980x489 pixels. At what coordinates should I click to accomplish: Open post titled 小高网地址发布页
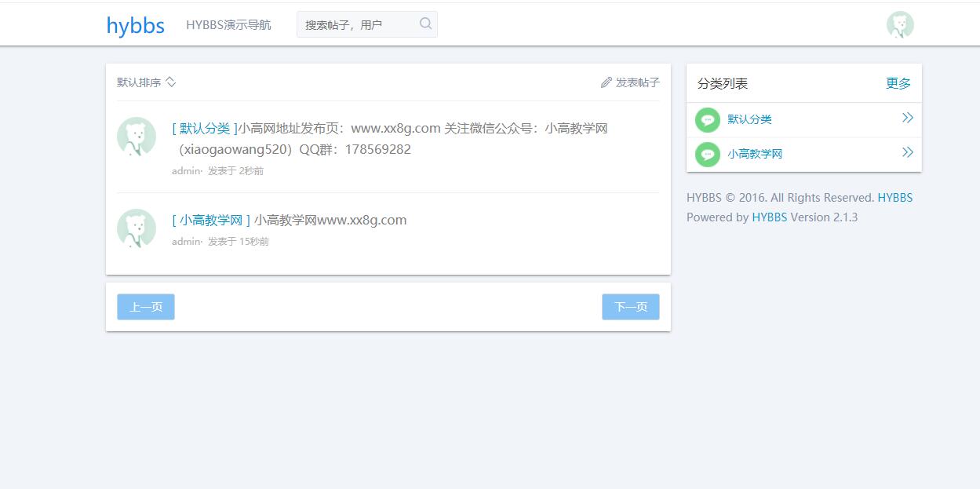(x=390, y=139)
